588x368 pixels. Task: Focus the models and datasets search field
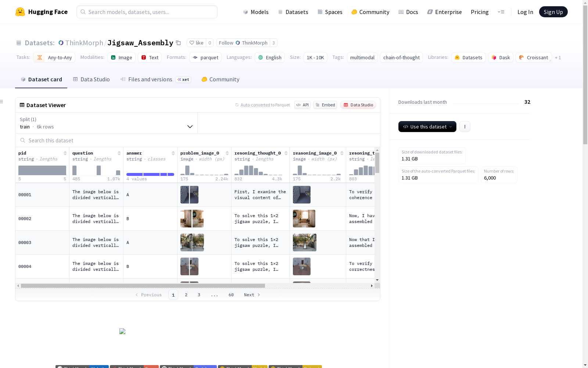pos(147,12)
